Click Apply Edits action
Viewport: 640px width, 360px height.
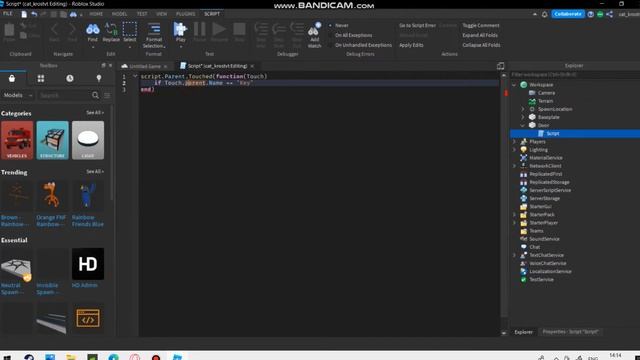pos(411,45)
